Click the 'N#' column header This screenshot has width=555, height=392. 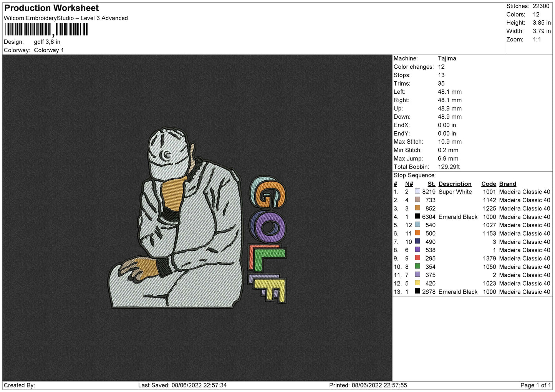click(409, 184)
